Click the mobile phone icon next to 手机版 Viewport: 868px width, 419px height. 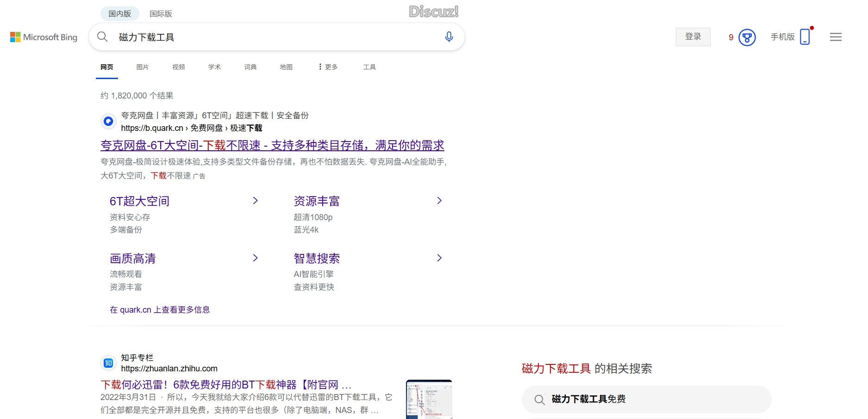[806, 37]
